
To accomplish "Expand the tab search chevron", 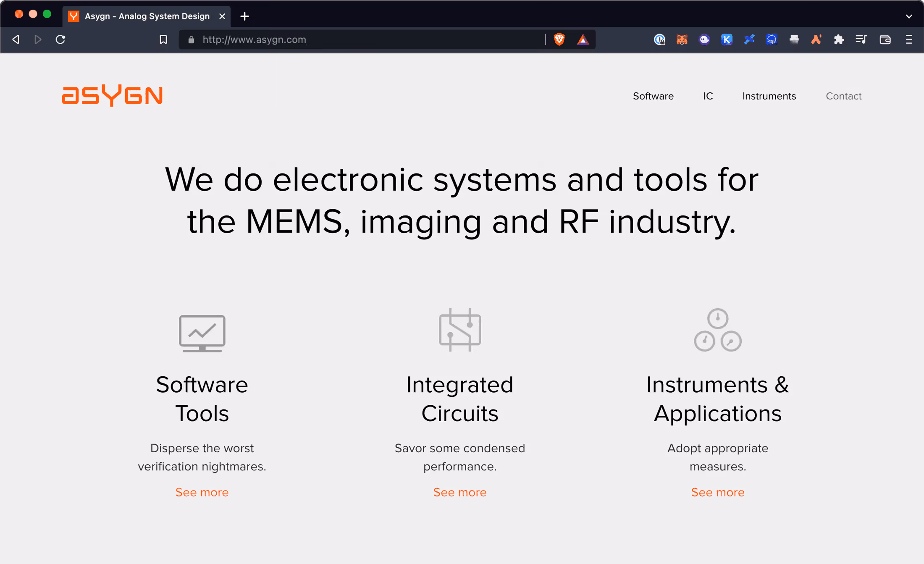I will tap(909, 16).
